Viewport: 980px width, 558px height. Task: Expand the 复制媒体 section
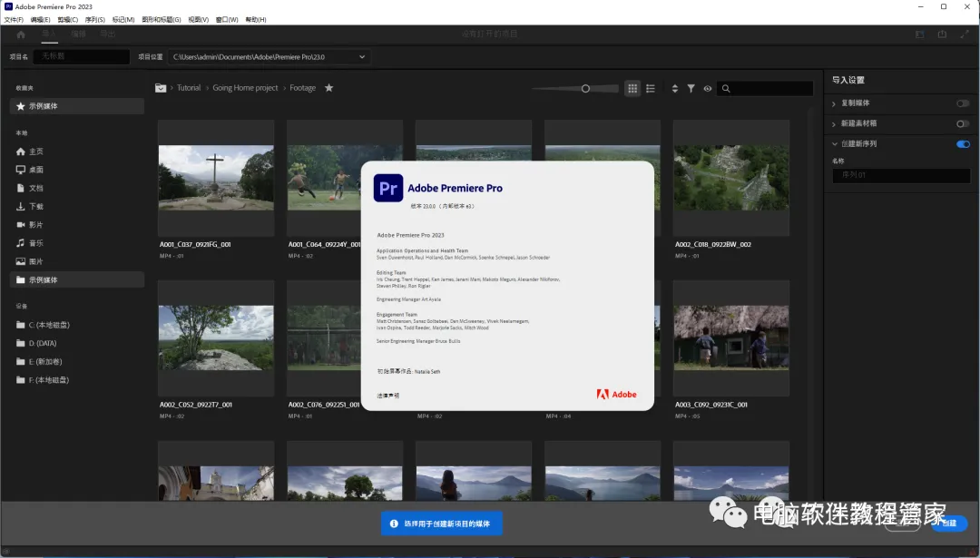pyautogui.click(x=834, y=103)
